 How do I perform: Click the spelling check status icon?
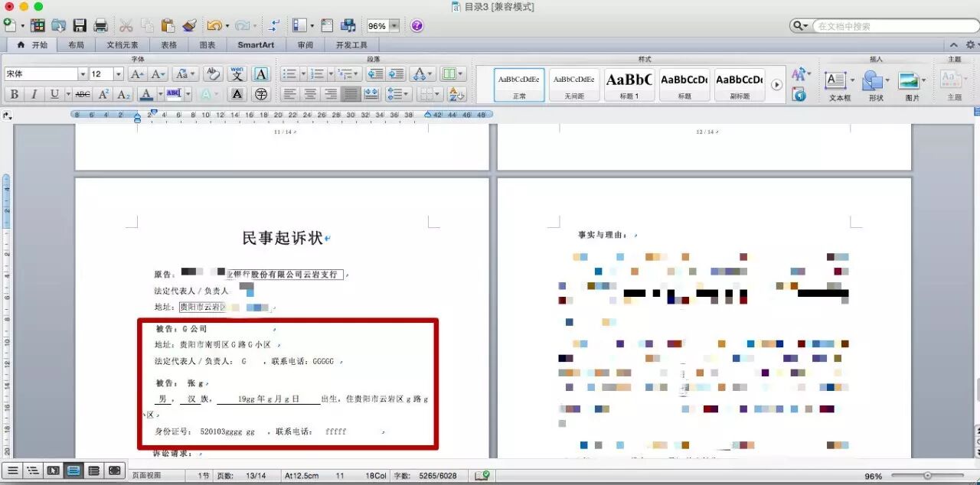coord(482,476)
